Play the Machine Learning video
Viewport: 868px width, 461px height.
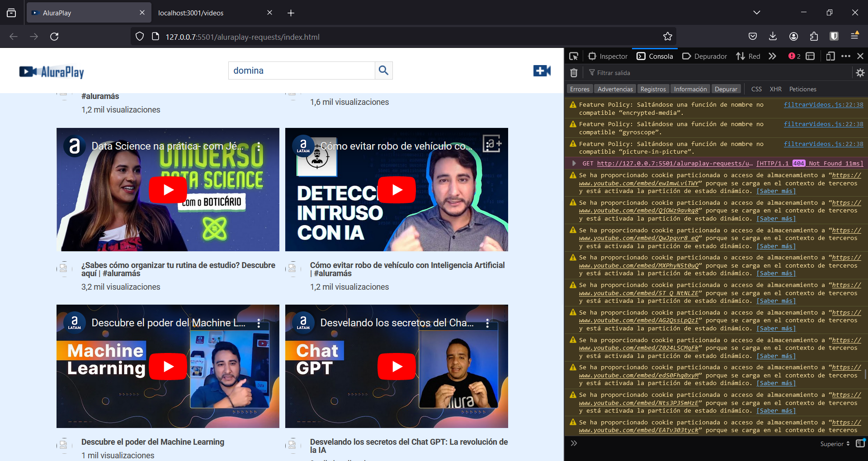click(x=168, y=367)
